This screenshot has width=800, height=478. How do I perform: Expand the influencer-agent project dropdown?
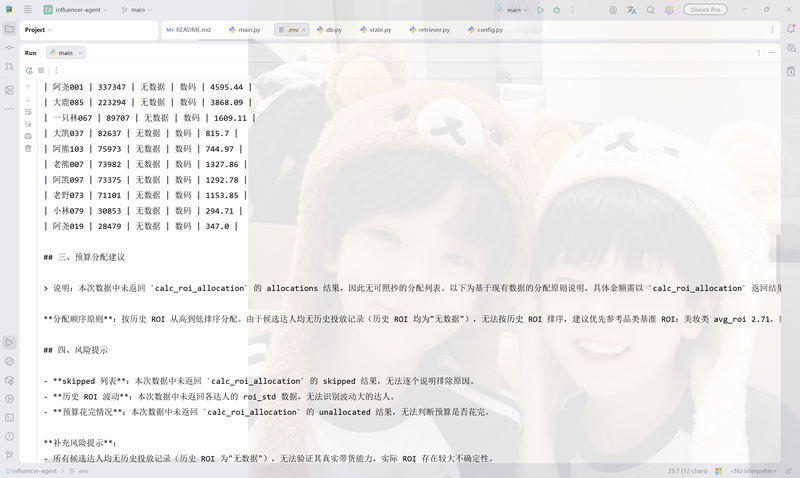(76, 10)
